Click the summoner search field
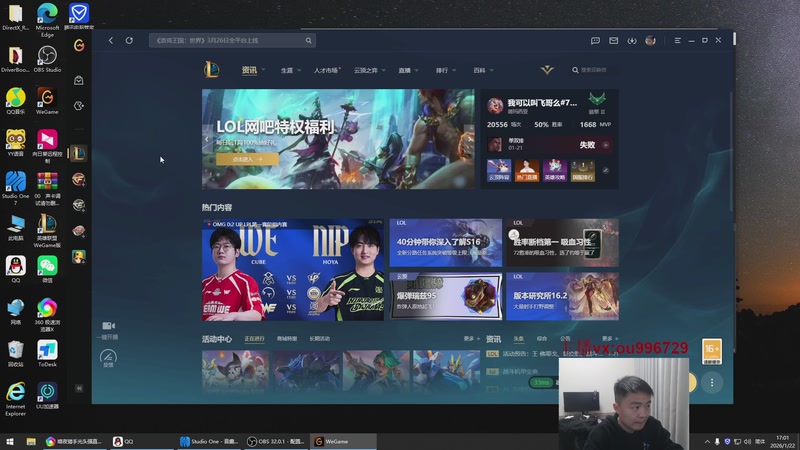800x450 pixels. 593,70
